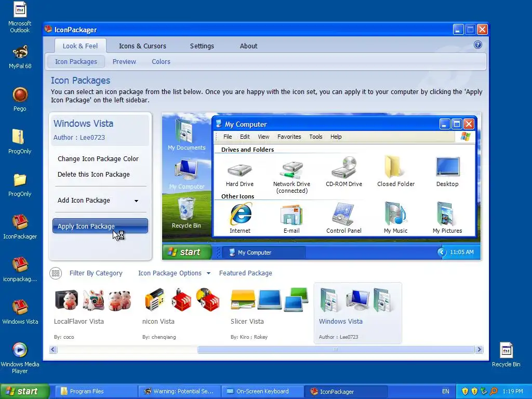
Task: Click Change Icon Package Color
Action: point(98,159)
